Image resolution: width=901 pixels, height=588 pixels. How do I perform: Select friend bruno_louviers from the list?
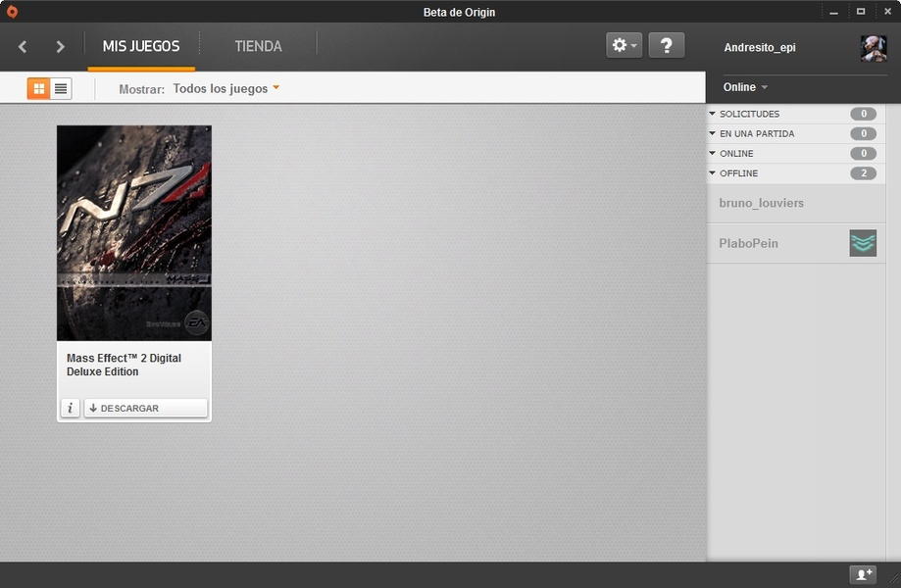[762, 203]
